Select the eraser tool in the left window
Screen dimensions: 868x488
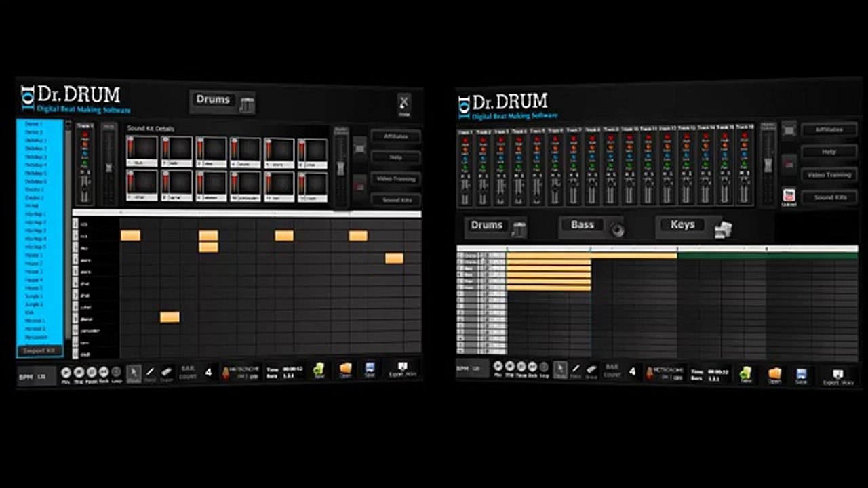point(167,372)
